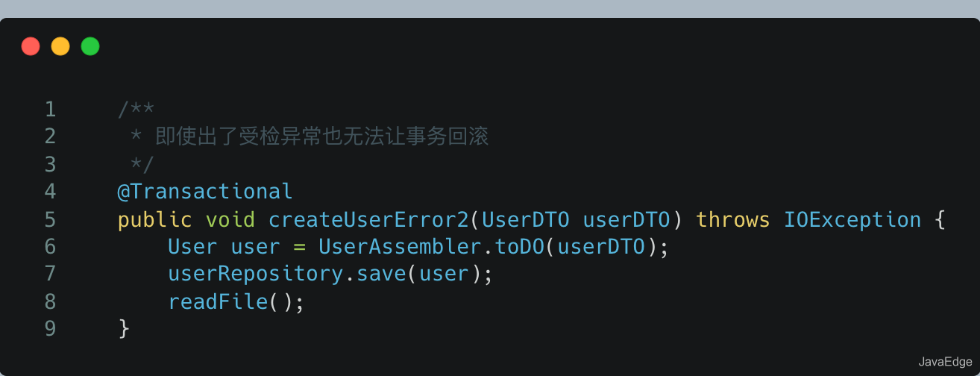Select the @Transactional annotation
The height and width of the screenshot is (376, 980).
205,192
